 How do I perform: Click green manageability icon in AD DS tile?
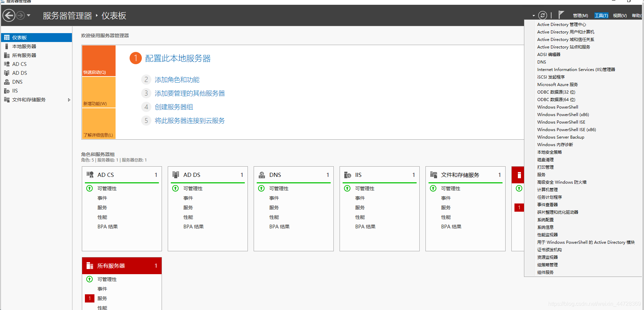(176, 188)
